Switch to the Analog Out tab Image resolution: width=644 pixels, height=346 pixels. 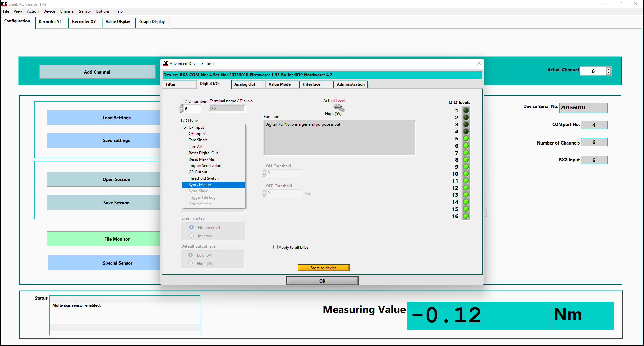tap(245, 84)
